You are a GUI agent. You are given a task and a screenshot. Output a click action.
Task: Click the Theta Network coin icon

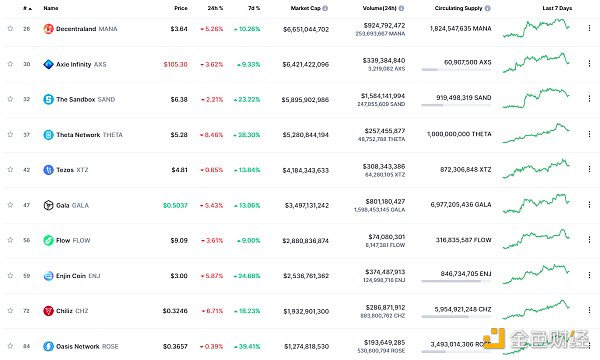point(48,135)
